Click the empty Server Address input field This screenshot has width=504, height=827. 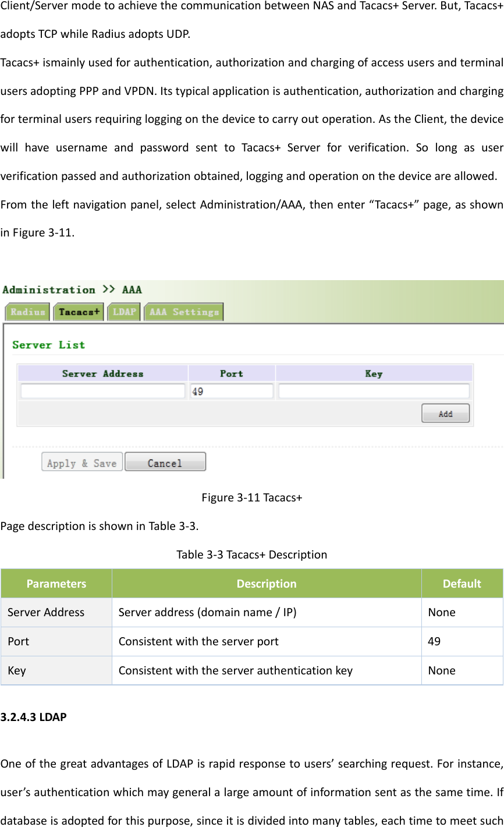(103, 391)
